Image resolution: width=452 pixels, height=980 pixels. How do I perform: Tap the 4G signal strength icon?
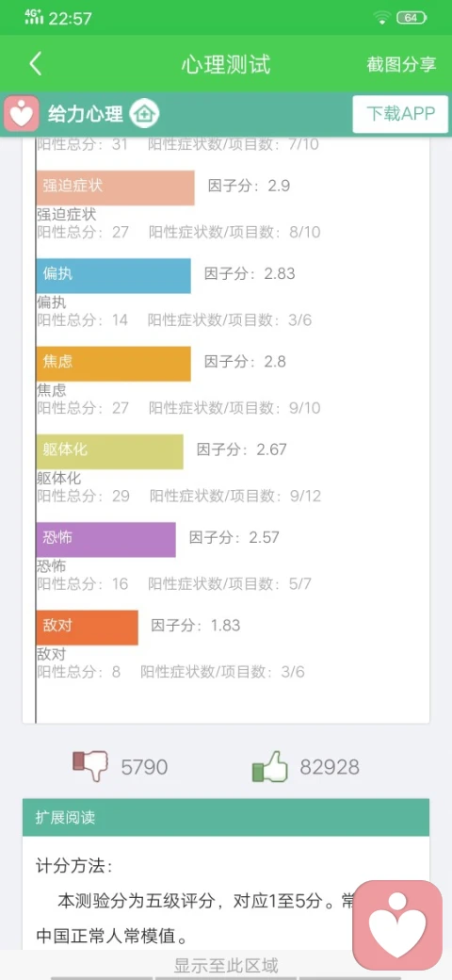coord(34,17)
